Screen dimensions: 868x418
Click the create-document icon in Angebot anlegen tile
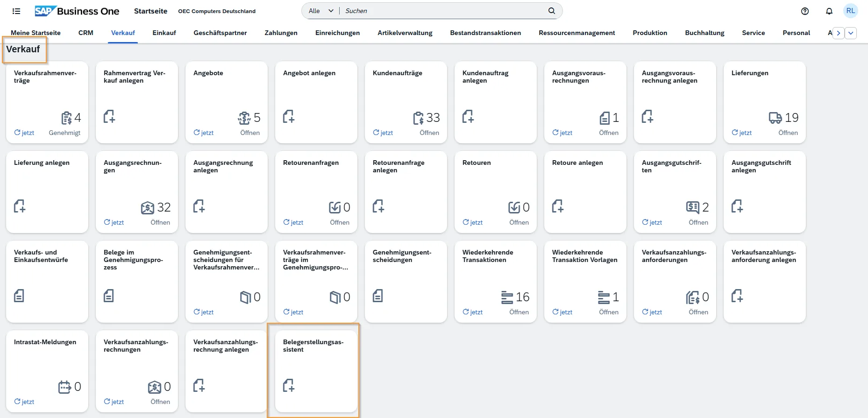coord(289,116)
